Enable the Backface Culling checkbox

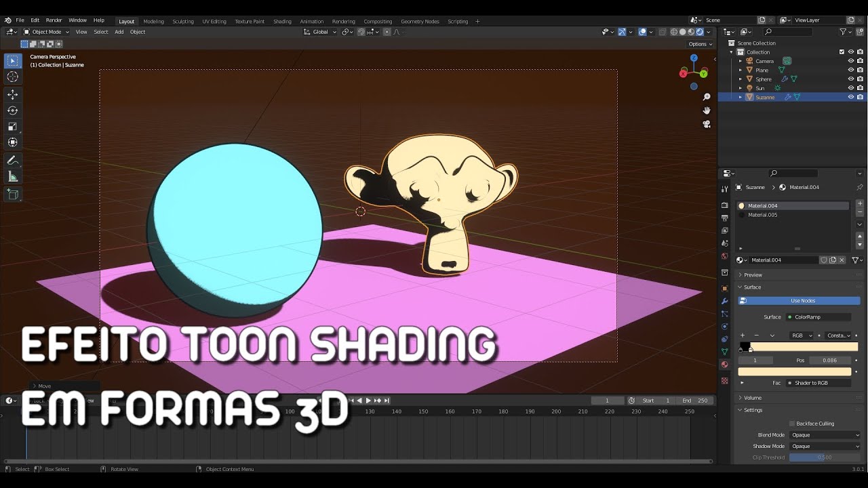point(791,424)
